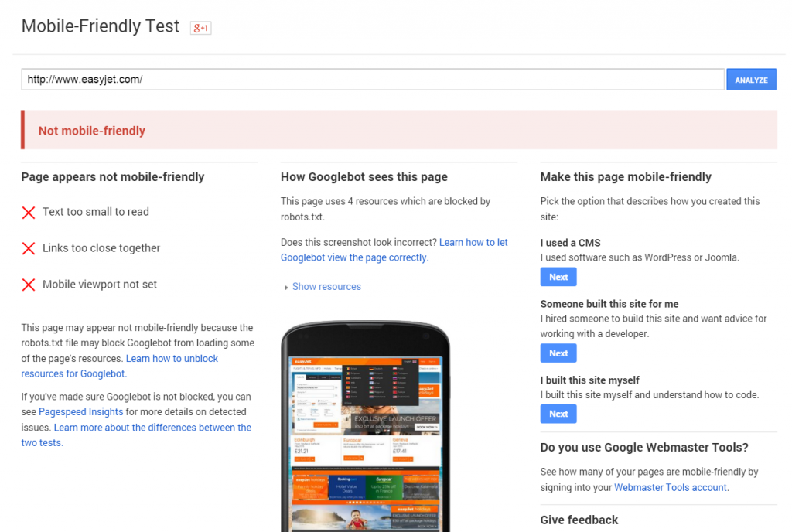Focus the URL field containing easyjet.com
This screenshot has width=792, height=532.
coord(372,79)
